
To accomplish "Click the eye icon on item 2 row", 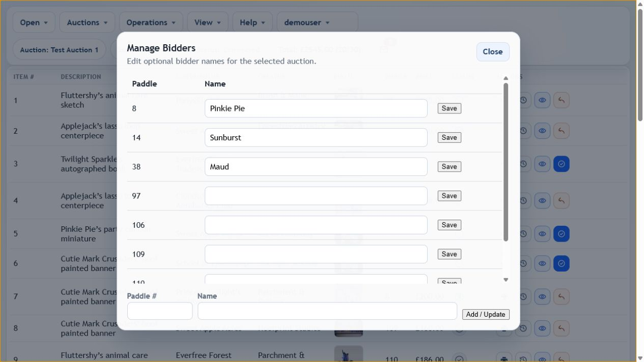I will 542,131.
